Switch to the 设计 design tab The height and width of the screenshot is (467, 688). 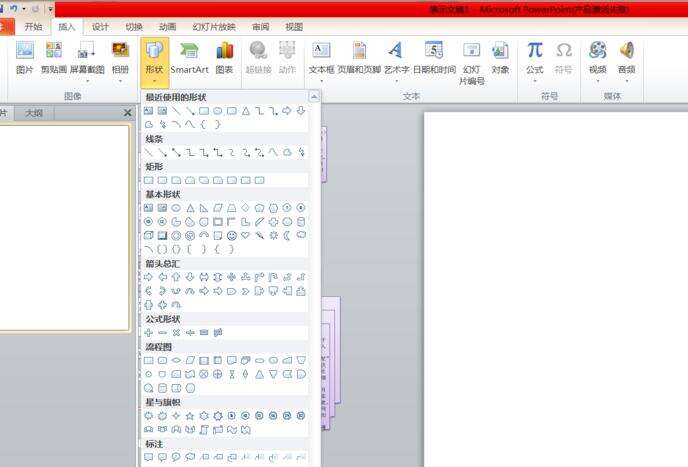click(100, 27)
